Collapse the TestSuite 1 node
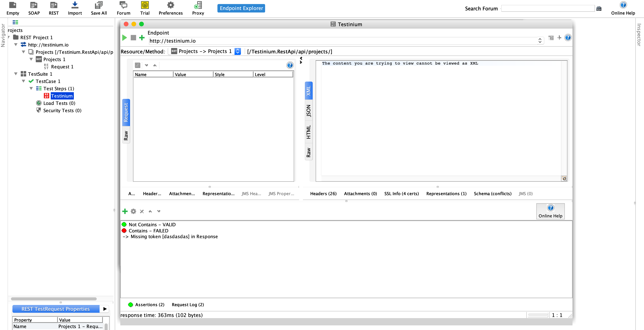 (x=16, y=74)
